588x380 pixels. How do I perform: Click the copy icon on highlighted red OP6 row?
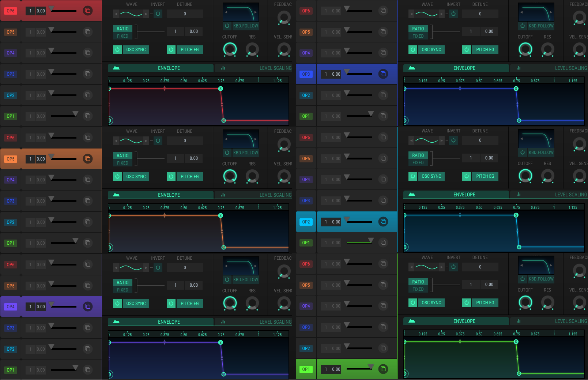[x=88, y=11]
